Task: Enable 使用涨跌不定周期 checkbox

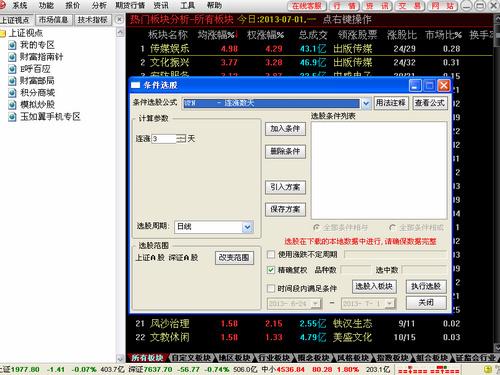Action: point(271,255)
